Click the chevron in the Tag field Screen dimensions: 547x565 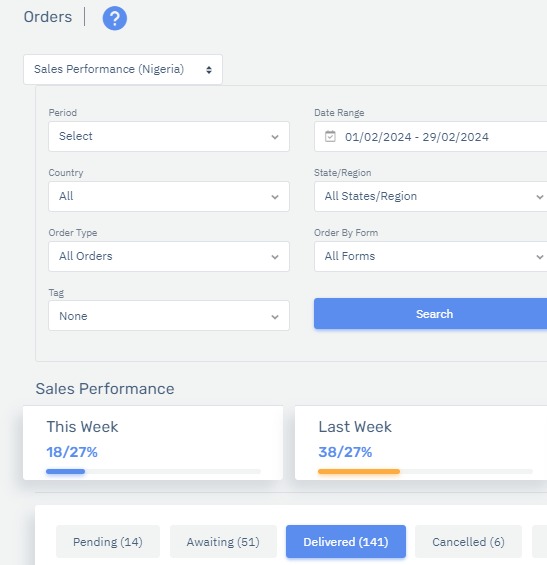[x=275, y=317]
